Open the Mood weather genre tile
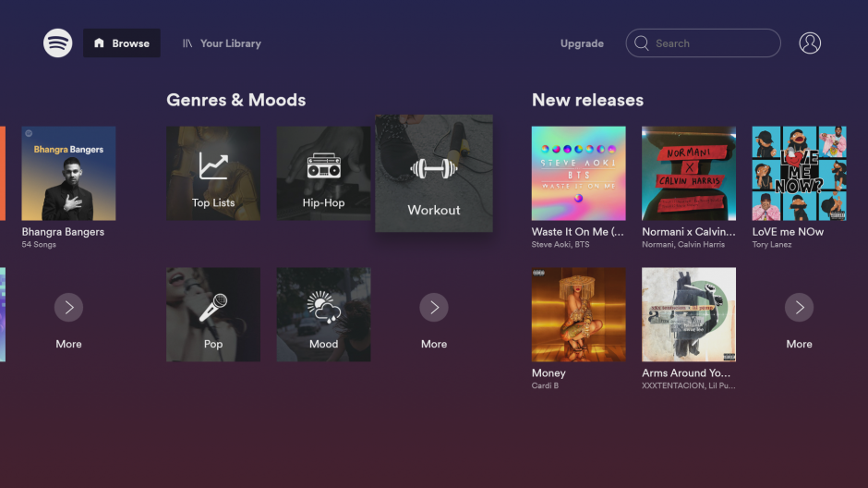The height and width of the screenshot is (488, 868). [x=323, y=314]
